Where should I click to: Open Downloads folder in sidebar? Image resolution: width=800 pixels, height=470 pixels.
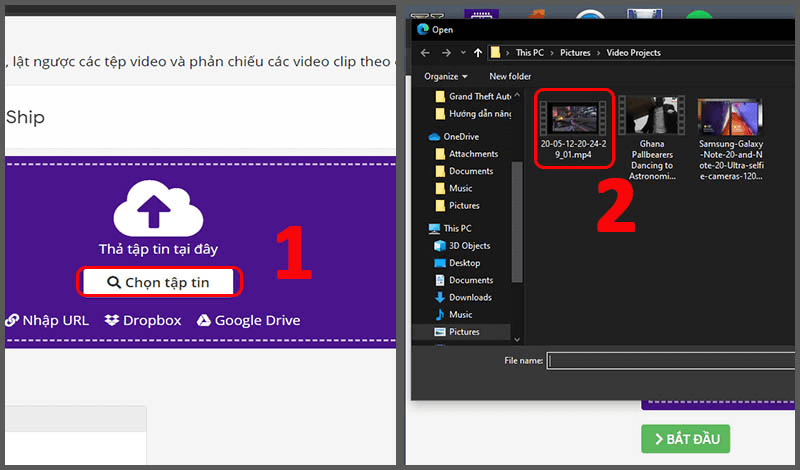click(469, 297)
